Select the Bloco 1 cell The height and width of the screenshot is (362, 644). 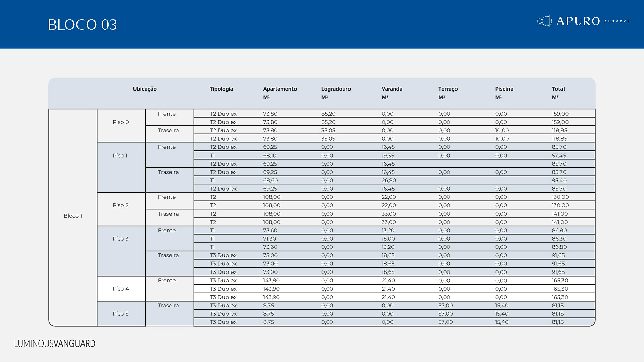click(x=73, y=216)
